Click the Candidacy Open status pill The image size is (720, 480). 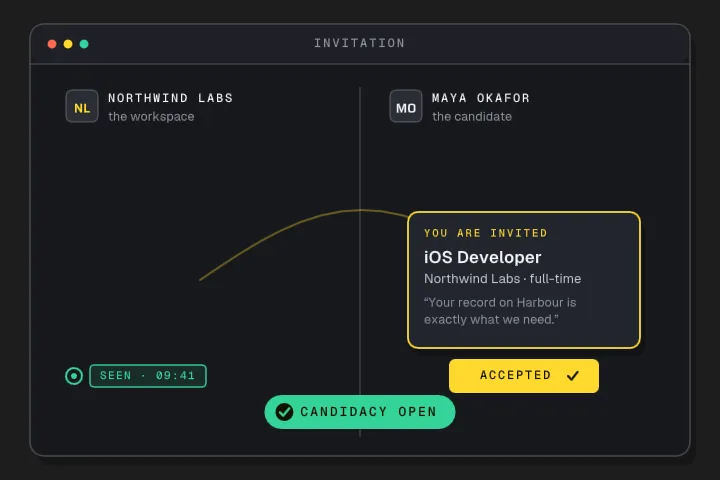coord(360,412)
